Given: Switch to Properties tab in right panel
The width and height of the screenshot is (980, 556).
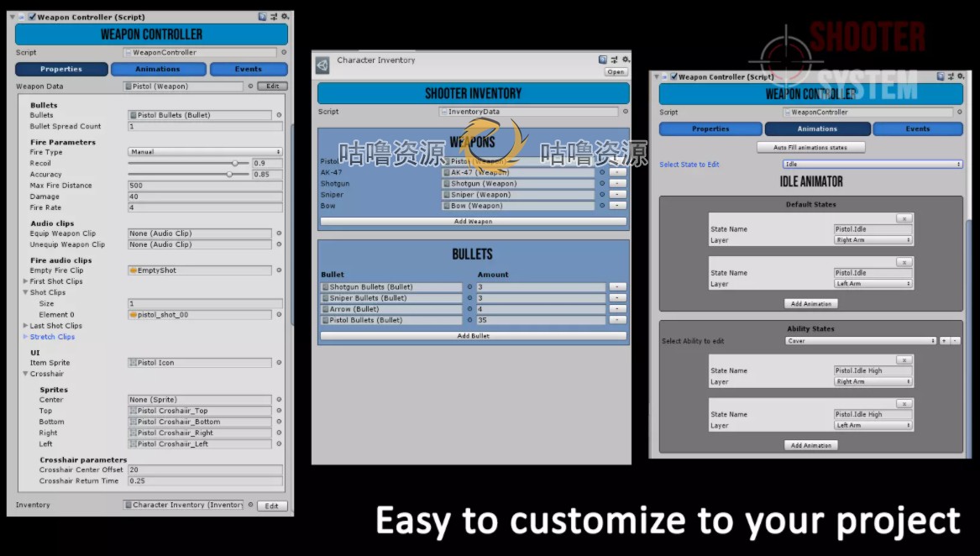Looking at the screenshot, I should [710, 129].
